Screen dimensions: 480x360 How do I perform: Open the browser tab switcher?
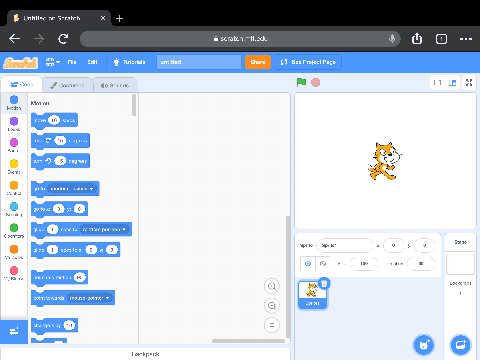point(441,39)
